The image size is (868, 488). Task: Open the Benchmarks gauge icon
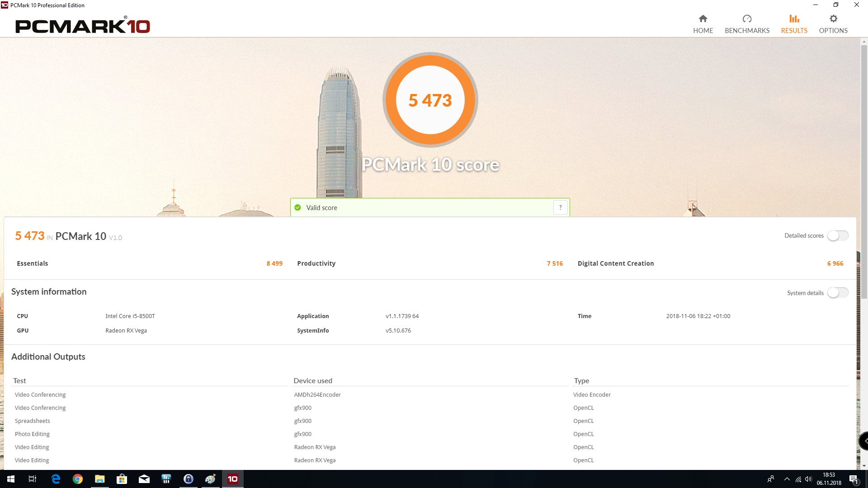point(747,19)
